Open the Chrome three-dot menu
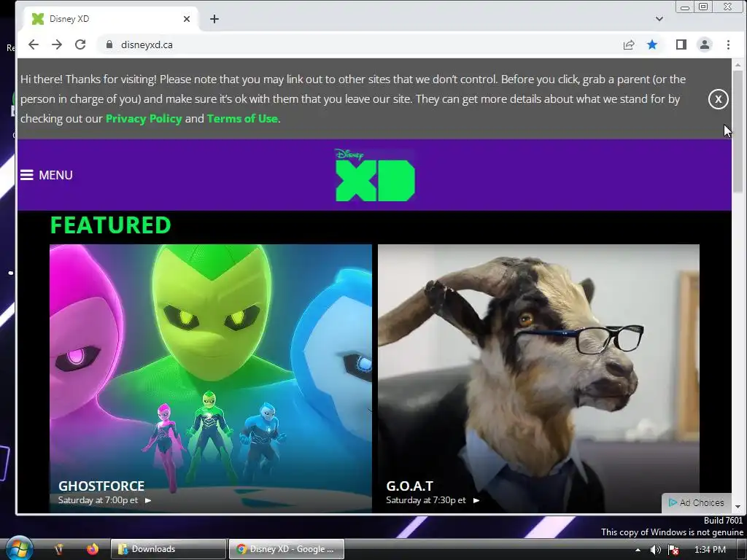 point(729,44)
